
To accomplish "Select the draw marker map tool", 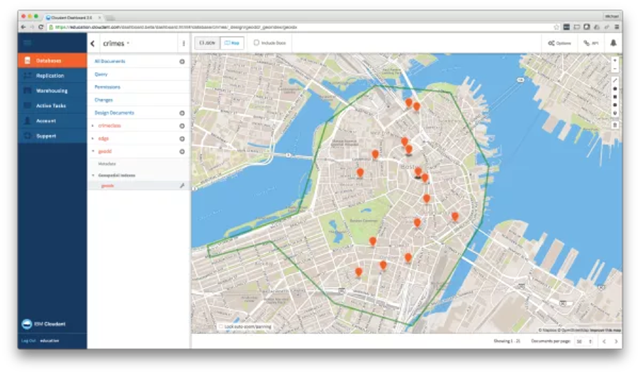I will click(x=615, y=113).
